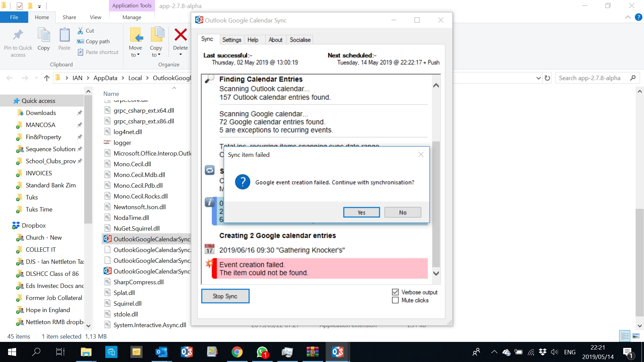Toggle the Verbose output checkbox

point(395,292)
